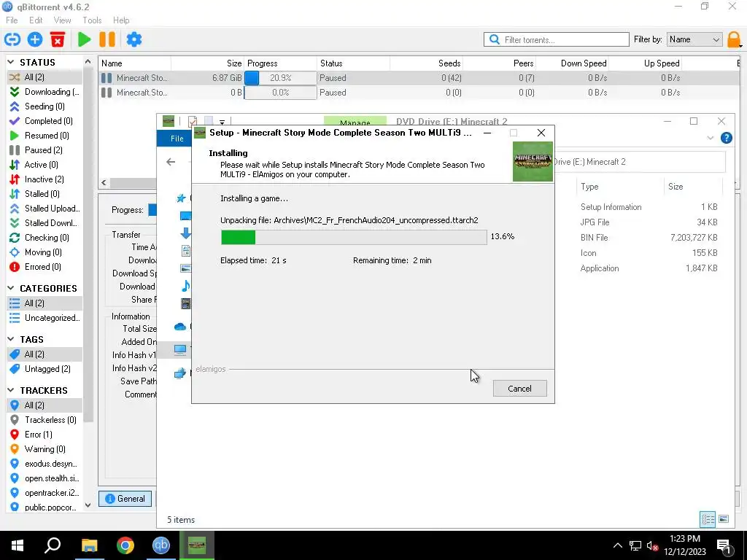Switch Explorer to details view icon
This screenshot has width=747, height=560.
[708, 519]
